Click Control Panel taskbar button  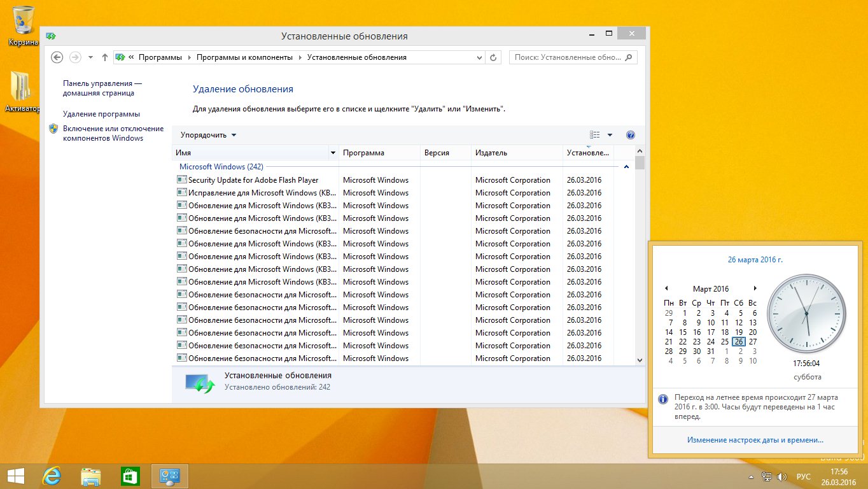(x=170, y=476)
